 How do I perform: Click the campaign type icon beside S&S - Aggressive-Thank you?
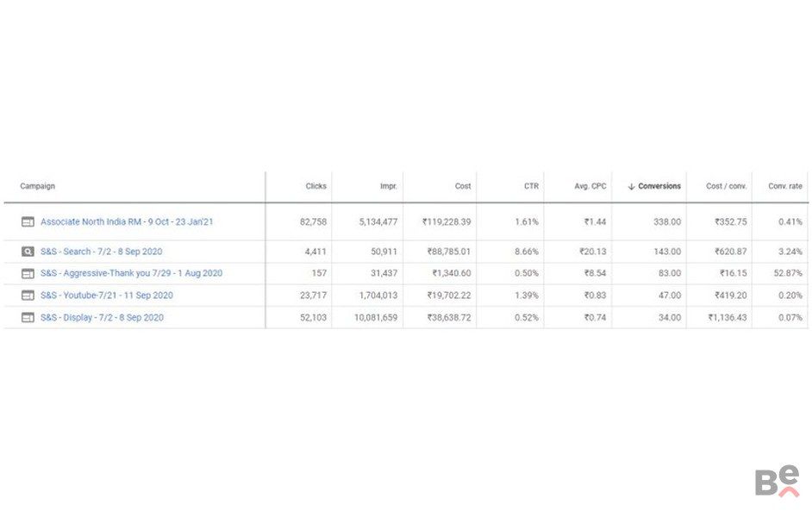point(28,273)
